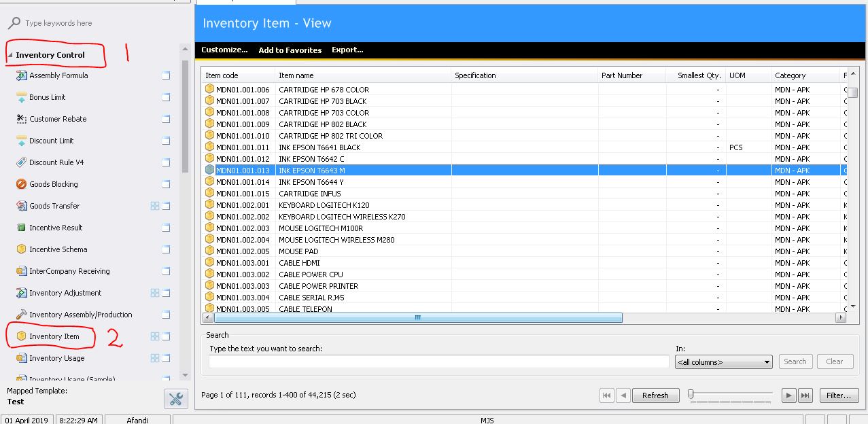
Task: Collapse the Inventory Control section
Action: 10,55
